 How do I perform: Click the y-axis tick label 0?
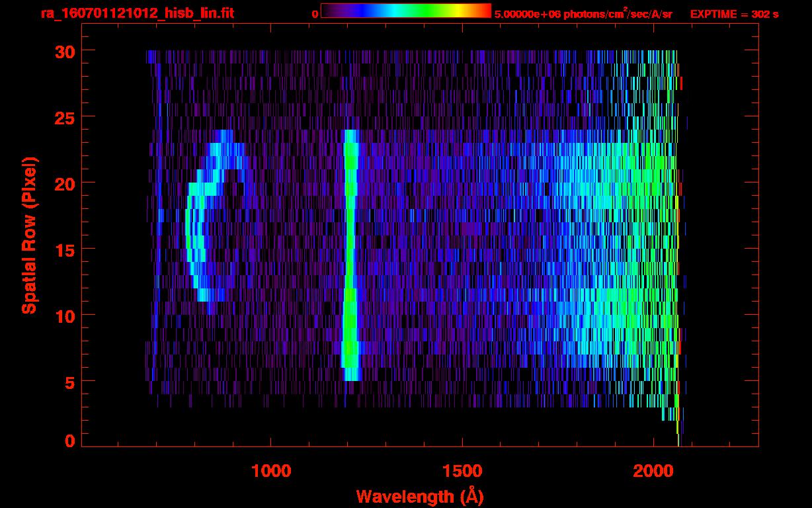(x=69, y=441)
